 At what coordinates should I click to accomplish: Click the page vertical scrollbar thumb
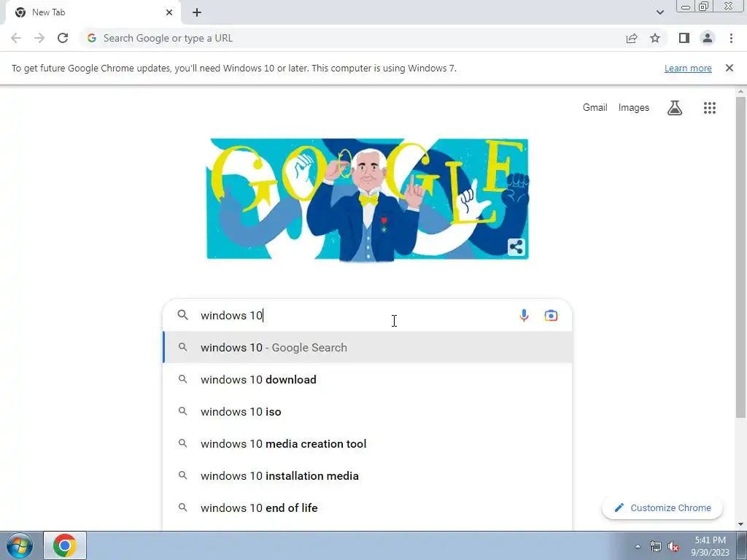point(740,257)
